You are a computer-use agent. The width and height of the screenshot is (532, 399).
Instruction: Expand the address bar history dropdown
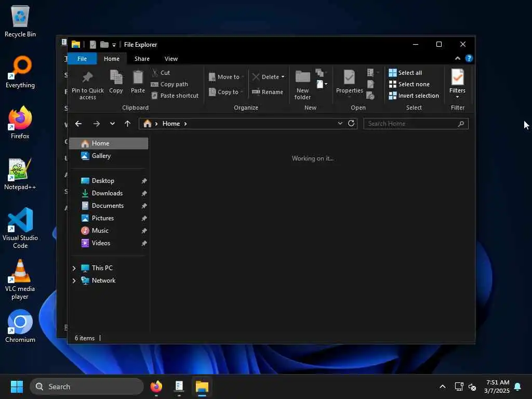340,123
